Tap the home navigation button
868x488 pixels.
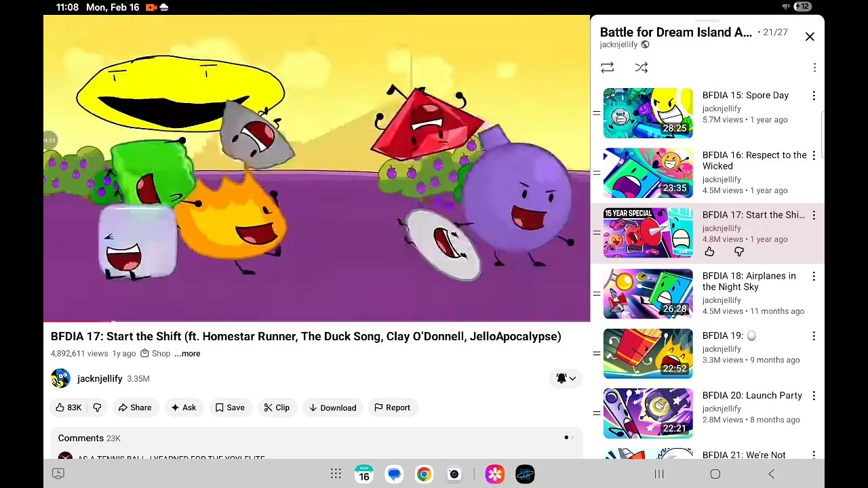715,474
